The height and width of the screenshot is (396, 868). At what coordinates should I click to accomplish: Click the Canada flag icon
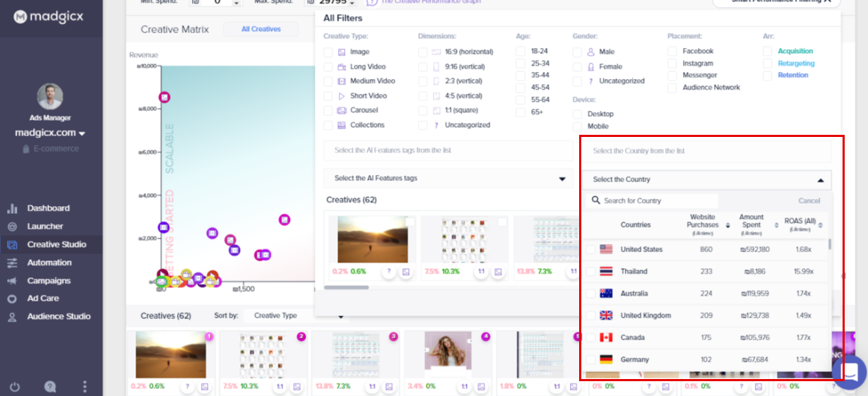click(606, 337)
